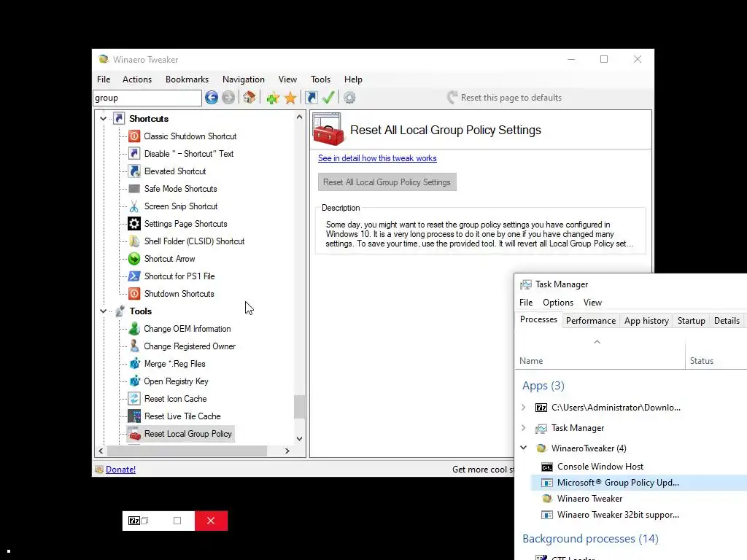Click the Settings Page Shortcuts gear icon
This screenshot has width=747, height=560.
pos(134,224)
